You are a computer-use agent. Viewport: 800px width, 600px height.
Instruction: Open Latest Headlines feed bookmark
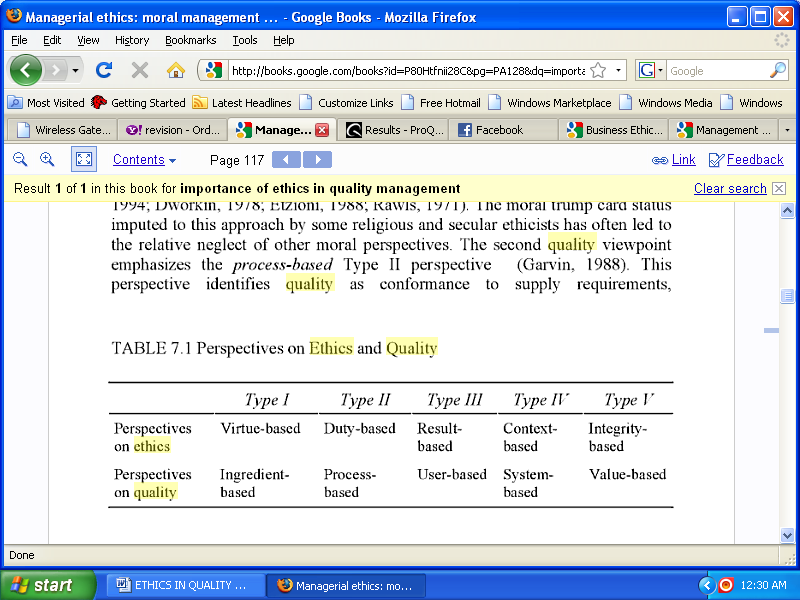(x=242, y=103)
